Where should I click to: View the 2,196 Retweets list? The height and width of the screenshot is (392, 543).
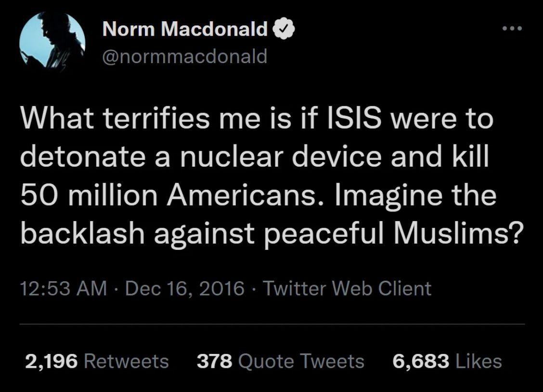pyautogui.click(x=96, y=361)
